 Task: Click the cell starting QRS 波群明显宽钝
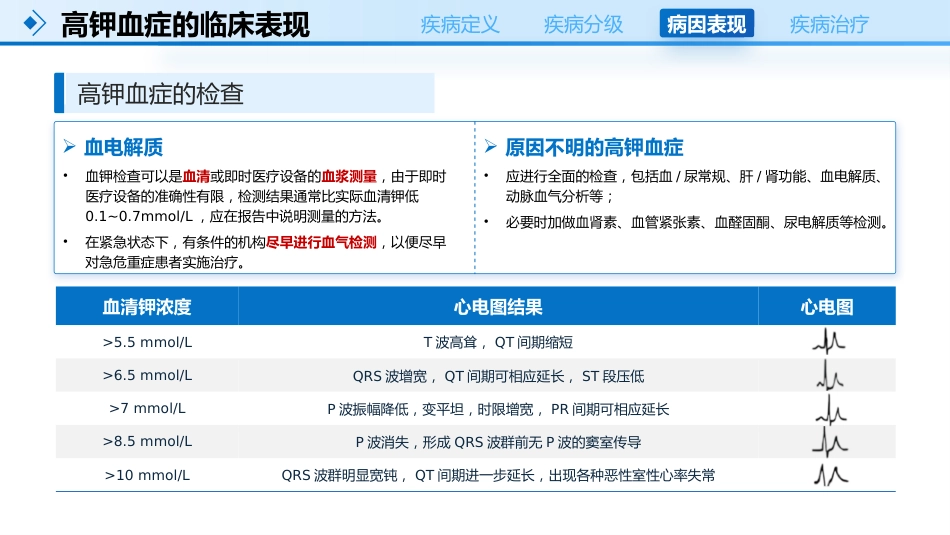coord(498,476)
